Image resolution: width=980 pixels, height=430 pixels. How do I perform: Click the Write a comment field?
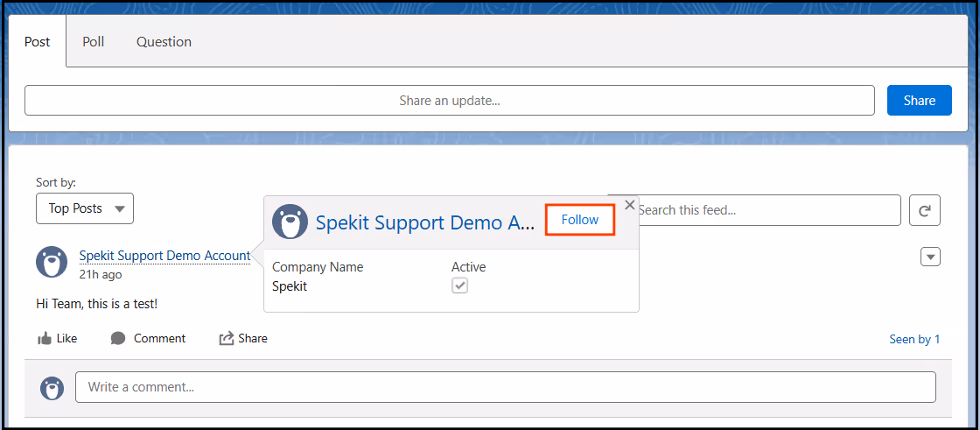tap(506, 387)
